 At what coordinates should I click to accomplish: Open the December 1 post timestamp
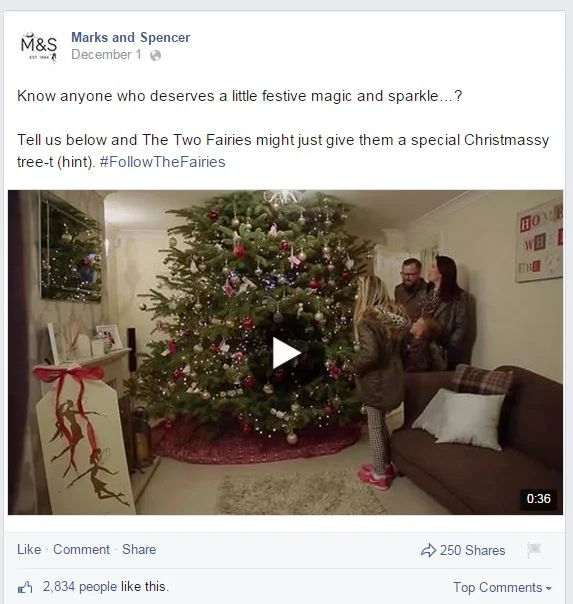pyautogui.click(x=106, y=55)
